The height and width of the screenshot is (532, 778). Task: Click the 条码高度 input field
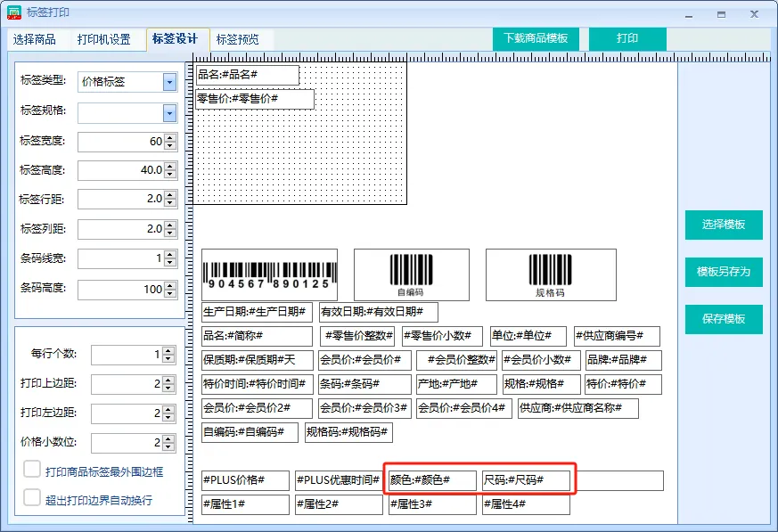tap(120, 290)
